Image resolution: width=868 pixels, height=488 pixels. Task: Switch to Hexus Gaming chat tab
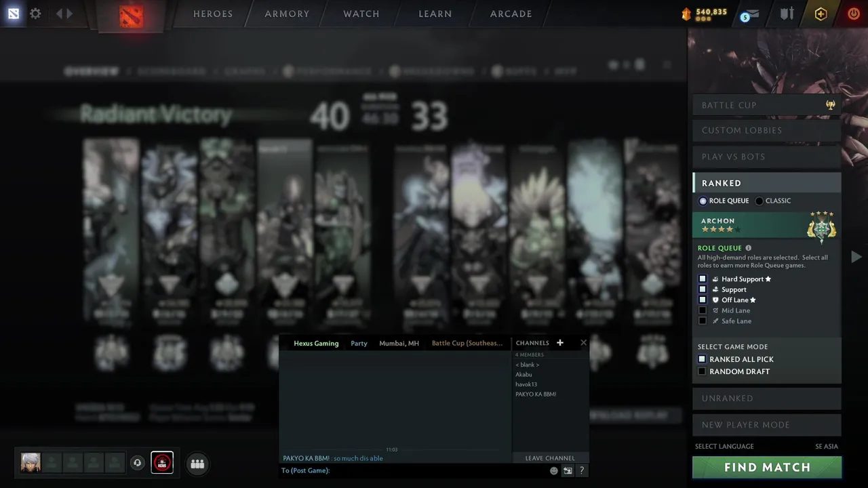tap(316, 344)
